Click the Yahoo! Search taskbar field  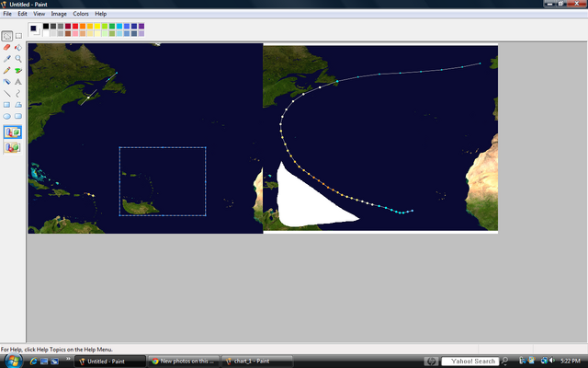point(470,362)
